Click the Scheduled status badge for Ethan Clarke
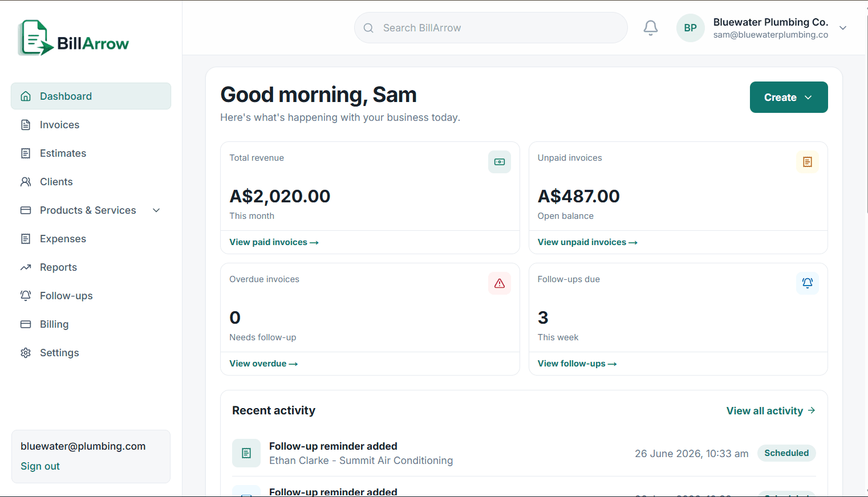This screenshot has height=497, width=868. [x=786, y=453]
